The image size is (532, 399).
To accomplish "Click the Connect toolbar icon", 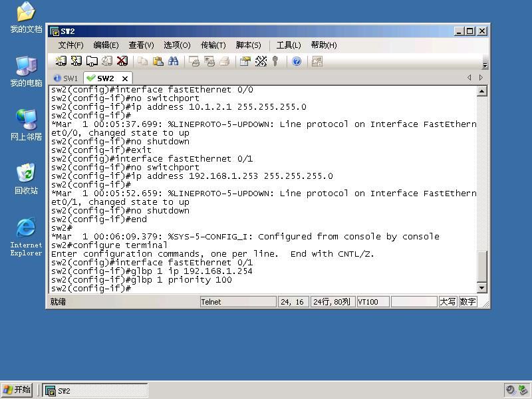I will (x=61, y=61).
